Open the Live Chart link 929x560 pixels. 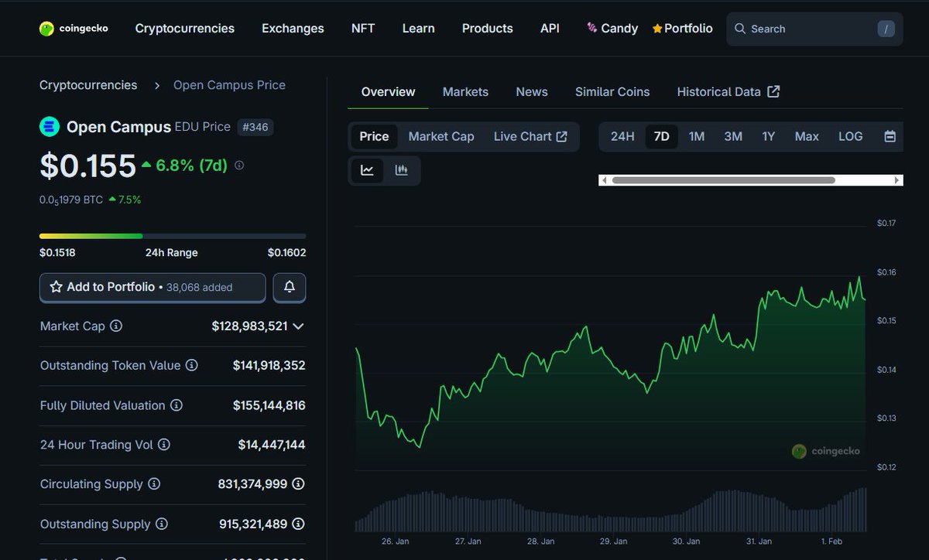pyautogui.click(x=530, y=136)
